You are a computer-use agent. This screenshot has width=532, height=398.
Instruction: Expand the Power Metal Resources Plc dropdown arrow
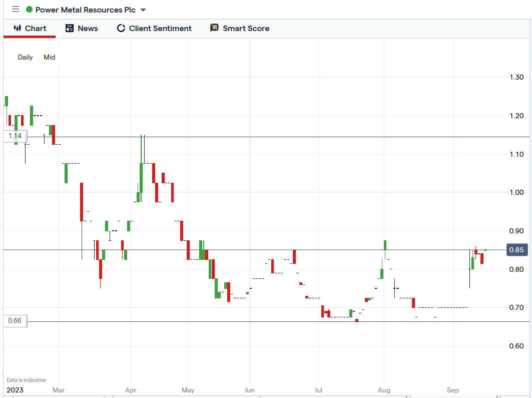coord(143,10)
